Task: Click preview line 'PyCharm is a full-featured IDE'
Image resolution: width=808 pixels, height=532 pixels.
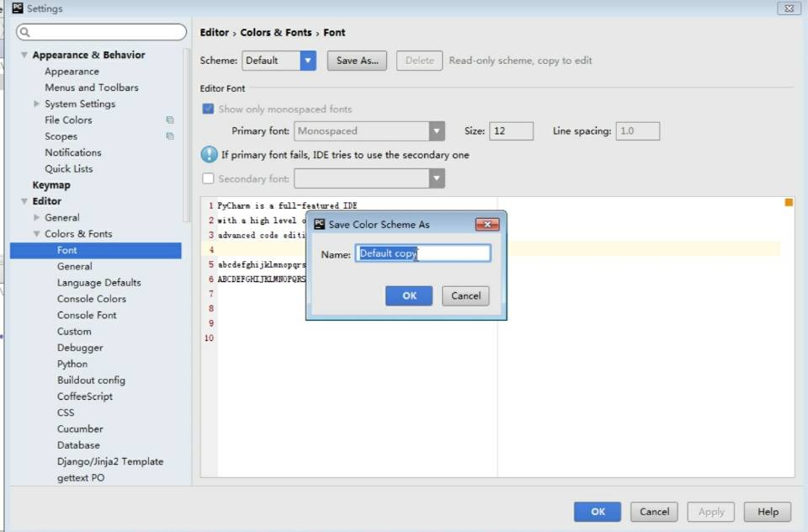Action: [x=287, y=205]
